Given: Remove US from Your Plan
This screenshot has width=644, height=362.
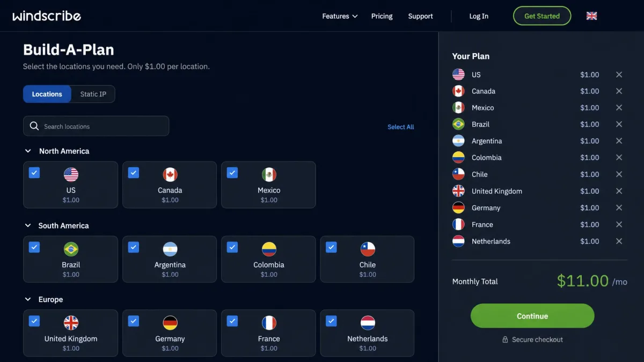Looking at the screenshot, I should click(619, 75).
